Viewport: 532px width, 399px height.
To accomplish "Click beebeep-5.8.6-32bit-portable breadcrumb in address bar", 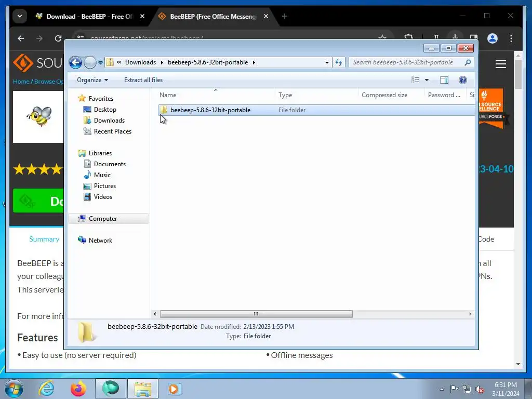I will 208,62.
